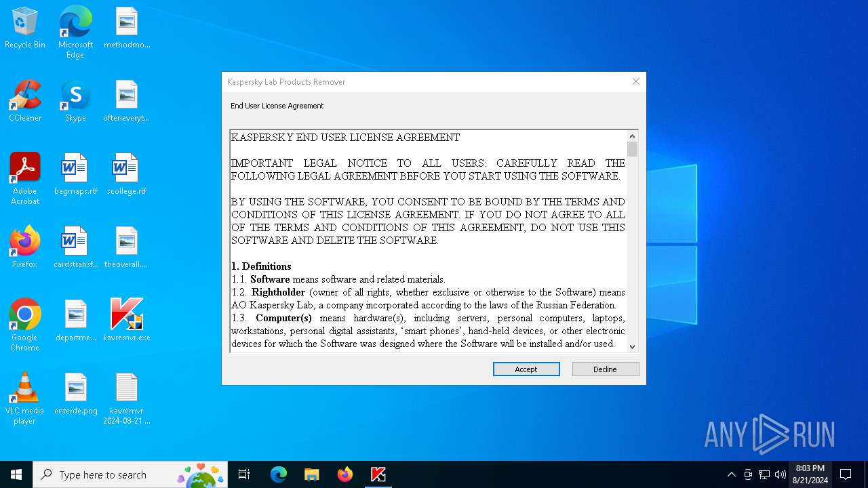868x488 pixels.
Task: Open the network status tray icon
Action: coord(764,474)
